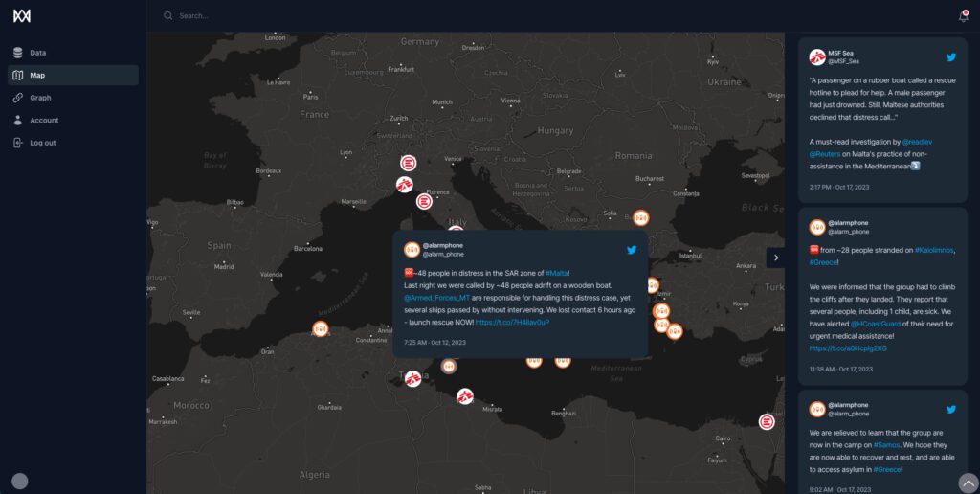Click user avatar circle at bottom-left
The height and width of the screenshot is (494, 980).
point(19,481)
